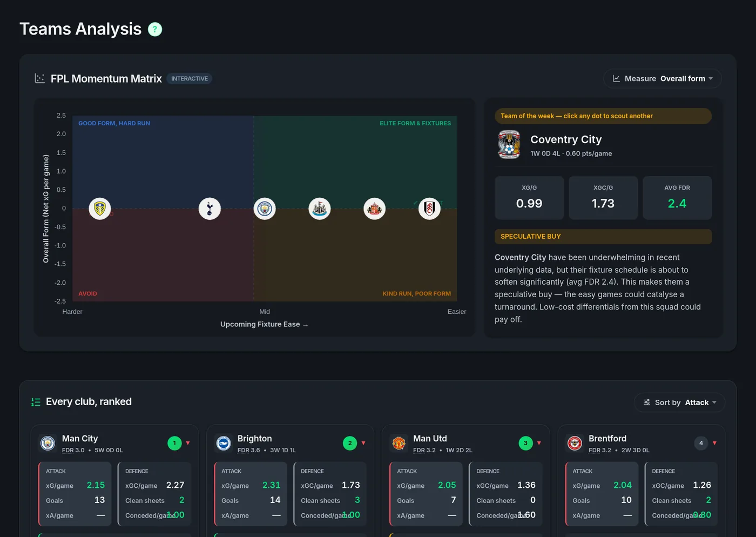Click the Brentford card title

(x=607, y=439)
